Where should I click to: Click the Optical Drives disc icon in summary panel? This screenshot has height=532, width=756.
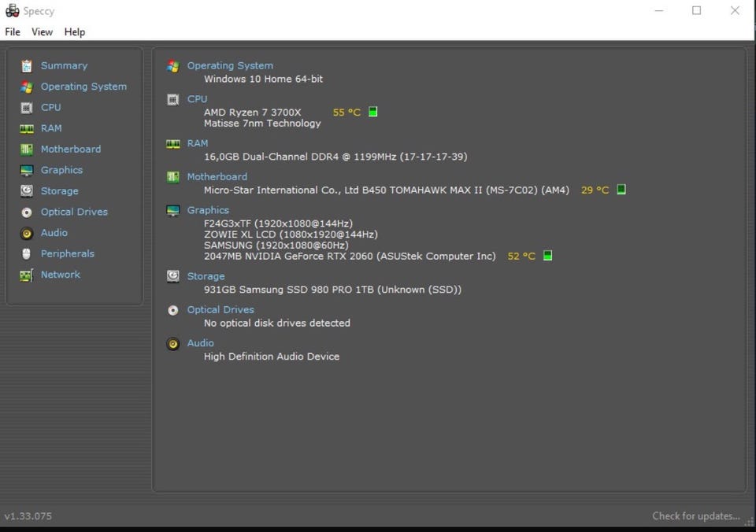tap(173, 310)
